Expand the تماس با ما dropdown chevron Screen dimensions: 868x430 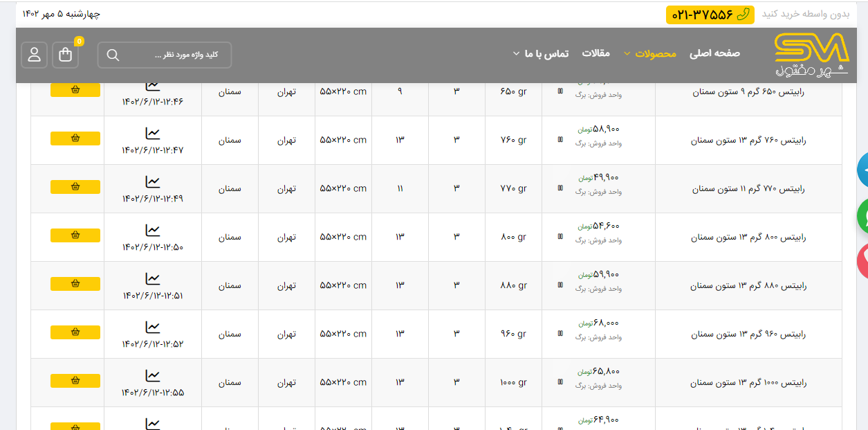(516, 54)
